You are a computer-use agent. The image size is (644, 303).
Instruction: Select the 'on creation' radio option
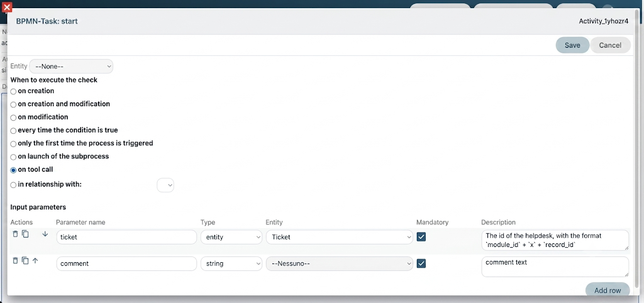coord(14,92)
